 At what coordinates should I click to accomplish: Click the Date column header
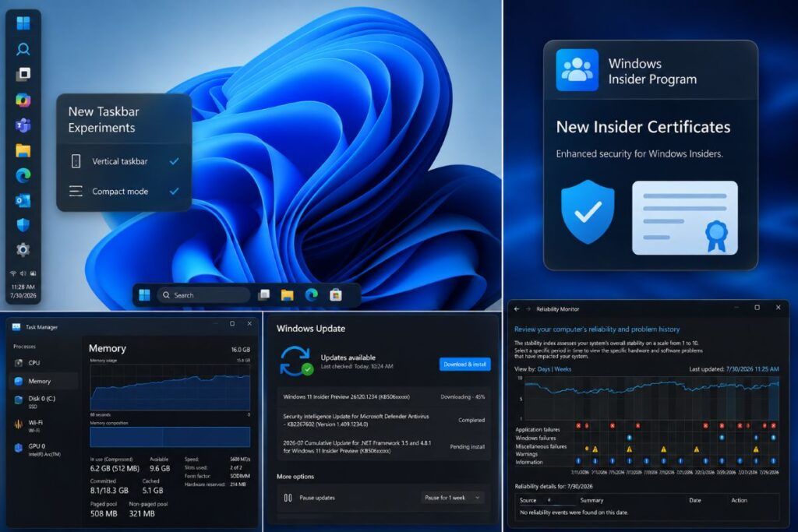[x=694, y=501]
